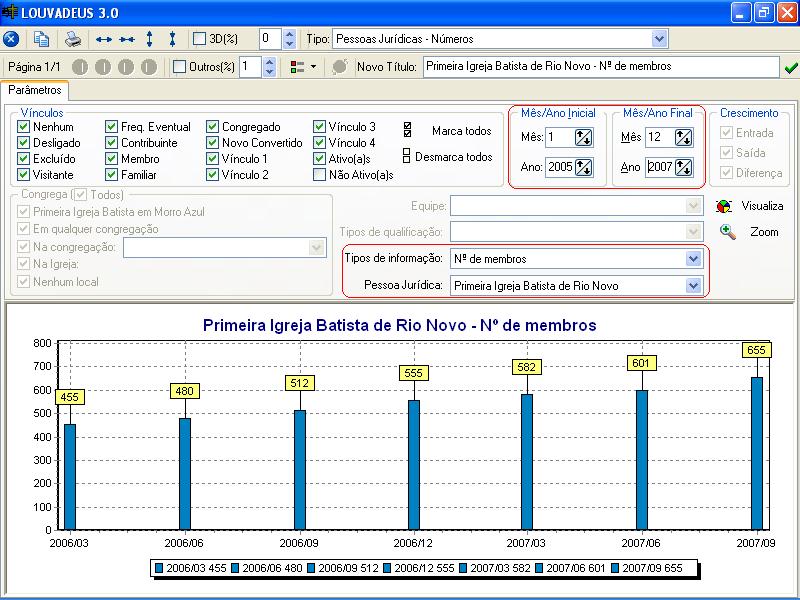The image size is (800, 600).
Task: Click the chart title Primeira Igreja Batista
Action: (399, 325)
